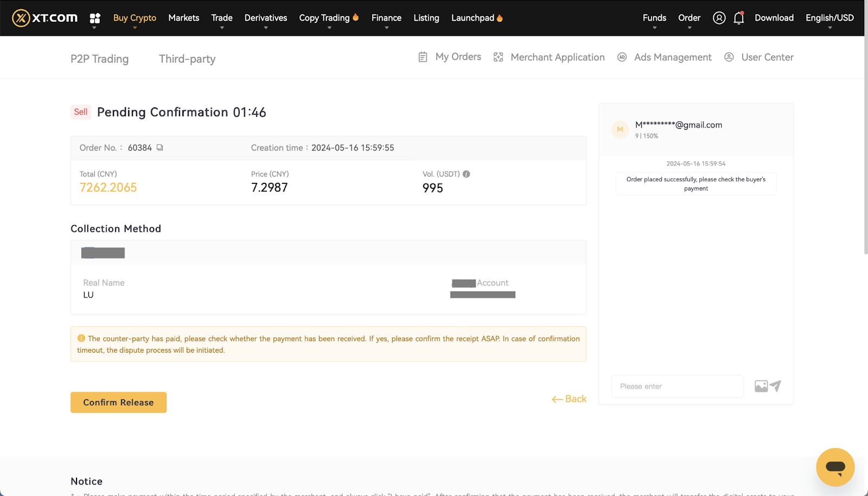This screenshot has height=496, width=868.
Task: Send the chat message with paper-plane icon
Action: (776, 386)
